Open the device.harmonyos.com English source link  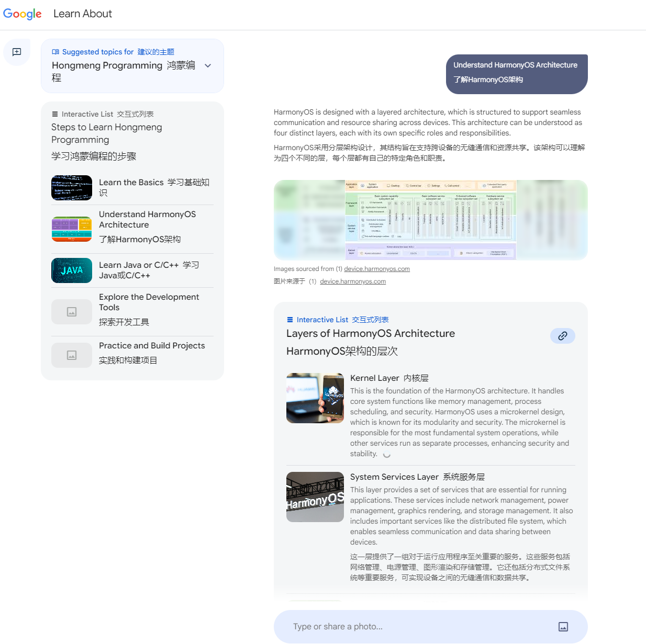pyautogui.click(x=376, y=269)
